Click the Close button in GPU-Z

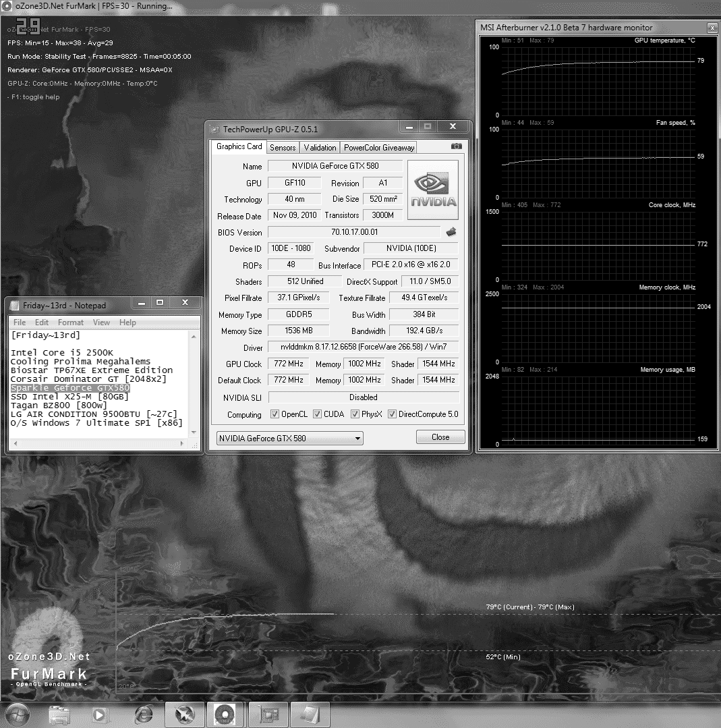[440, 437]
